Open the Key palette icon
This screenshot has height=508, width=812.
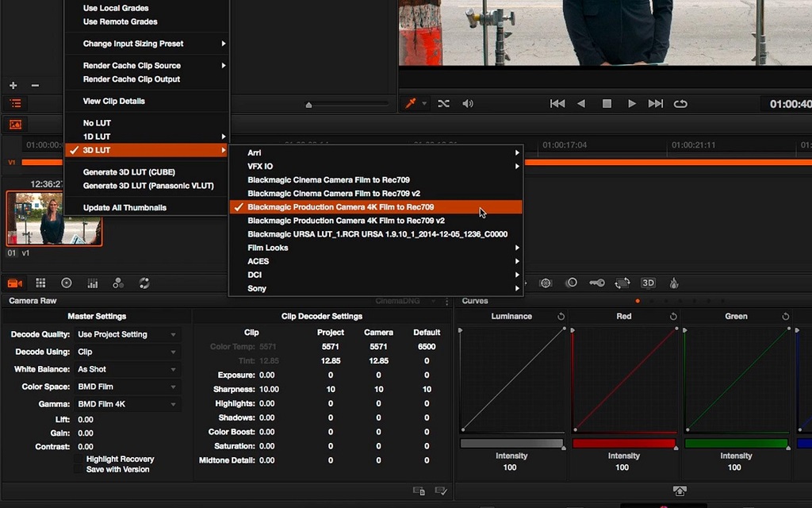[x=596, y=283]
